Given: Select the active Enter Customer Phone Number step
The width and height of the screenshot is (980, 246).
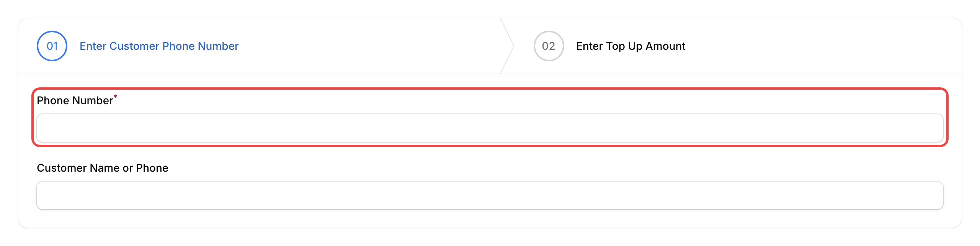Looking at the screenshot, I should tap(159, 46).
